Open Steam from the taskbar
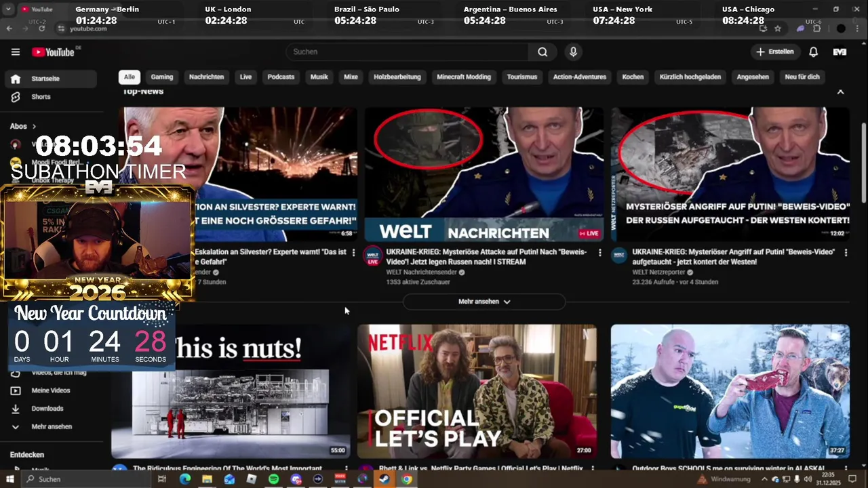Viewport: 868px width, 488px height. click(x=384, y=479)
